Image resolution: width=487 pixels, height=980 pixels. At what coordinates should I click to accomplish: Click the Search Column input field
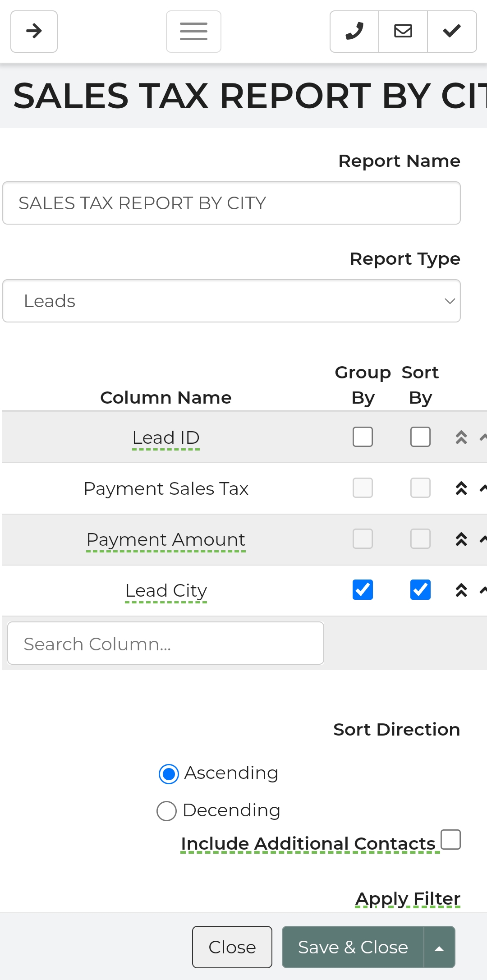click(x=165, y=643)
